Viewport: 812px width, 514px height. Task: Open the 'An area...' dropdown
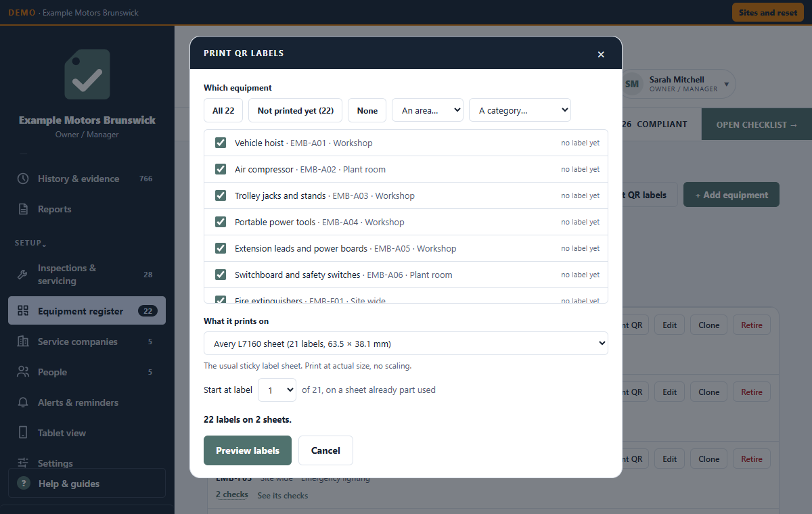[x=428, y=110]
